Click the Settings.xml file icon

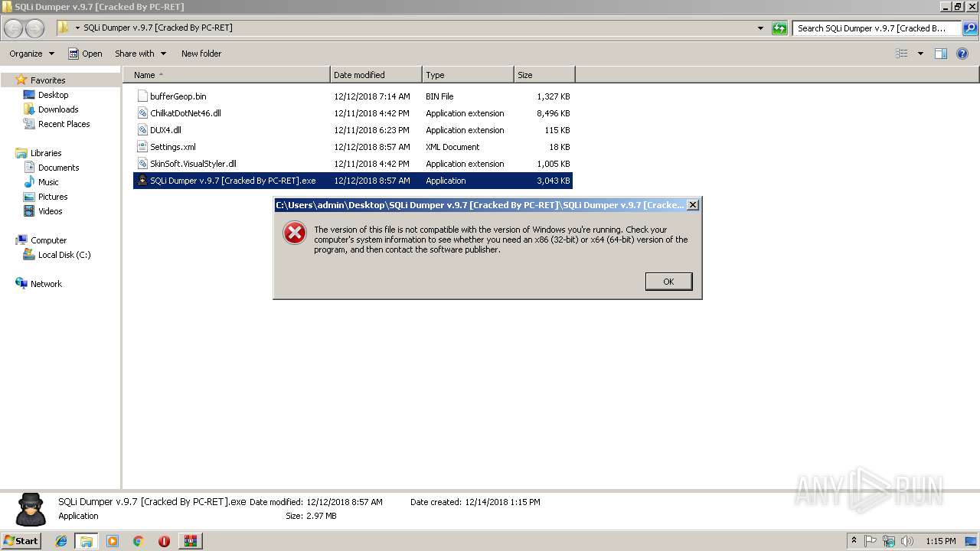coord(142,147)
